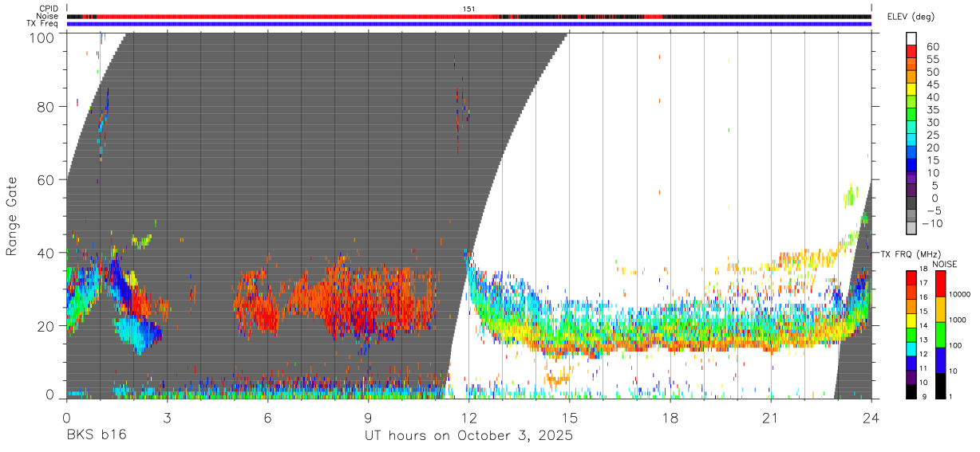
Task: Click the 'BKS b16' radar beam label
Action: (x=97, y=436)
